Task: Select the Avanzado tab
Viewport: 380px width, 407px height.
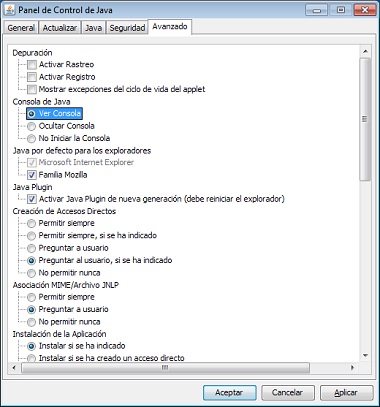Action: coord(170,27)
